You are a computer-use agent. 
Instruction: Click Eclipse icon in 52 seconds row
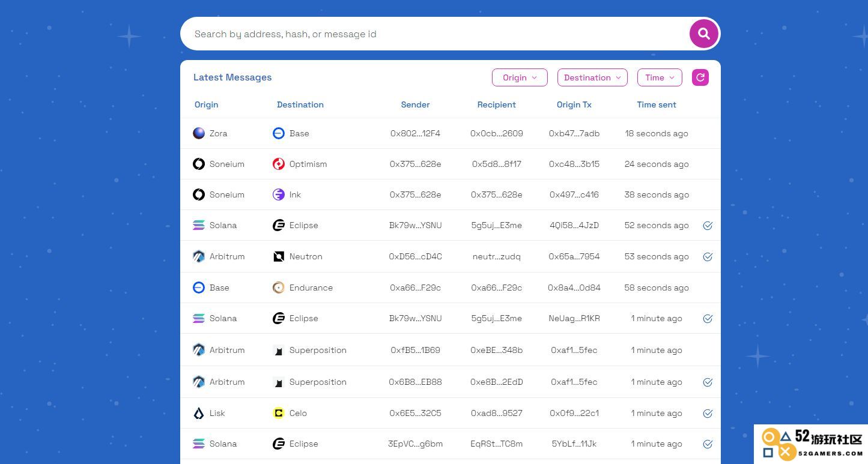(x=279, y=225)
